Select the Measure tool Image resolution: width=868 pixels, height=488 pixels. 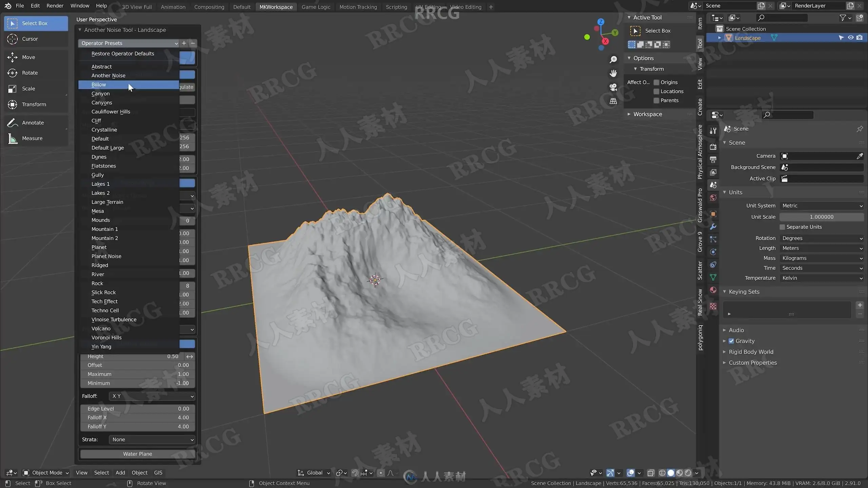(x=36, y=138)
